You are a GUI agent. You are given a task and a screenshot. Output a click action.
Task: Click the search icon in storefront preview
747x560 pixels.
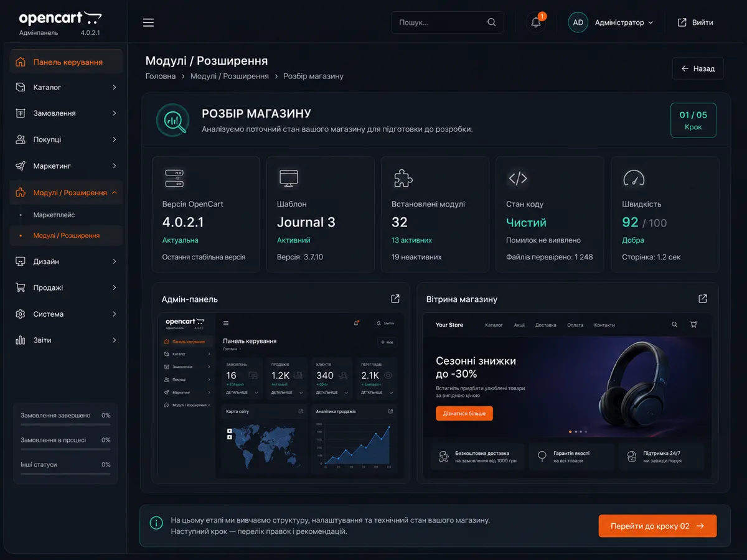[x=675, y=325]
